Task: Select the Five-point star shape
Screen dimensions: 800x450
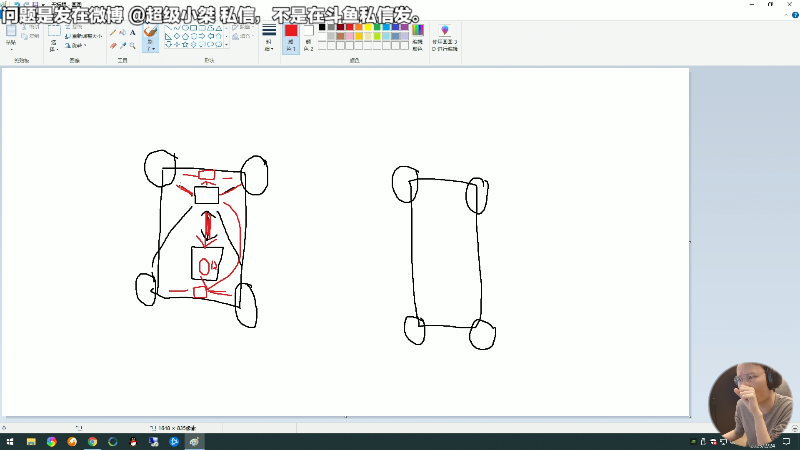Action: pyautogui.click(x=185, y=44)
